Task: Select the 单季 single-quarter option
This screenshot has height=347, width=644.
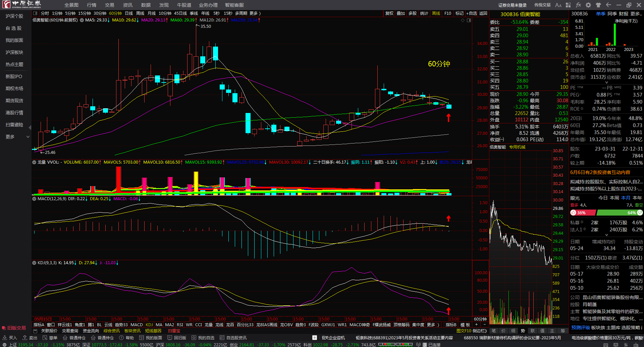Action: tap(601, 14)
